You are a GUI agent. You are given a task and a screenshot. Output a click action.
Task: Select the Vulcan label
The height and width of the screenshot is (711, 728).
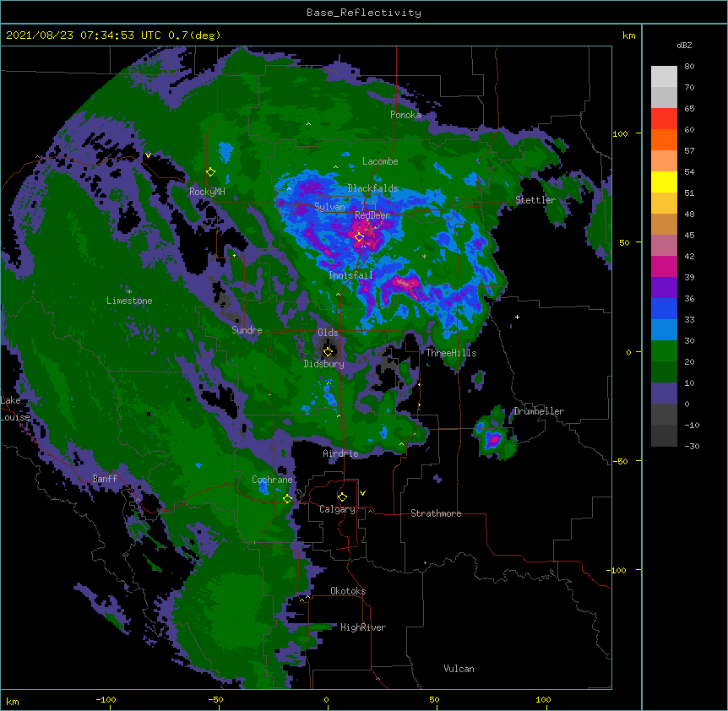click(459, 669)
